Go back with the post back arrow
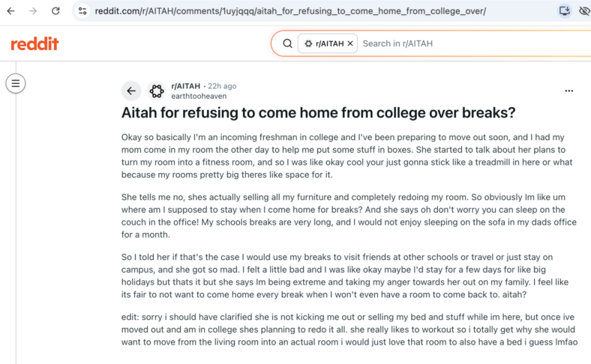 point(131,91)
